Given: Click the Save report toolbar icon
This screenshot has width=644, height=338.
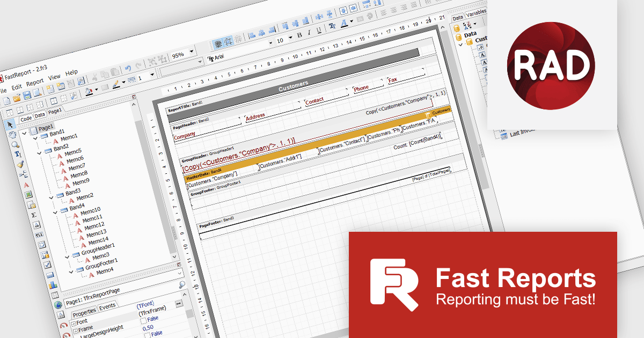Looking at the screenshot, I should [x=27, y=95].
